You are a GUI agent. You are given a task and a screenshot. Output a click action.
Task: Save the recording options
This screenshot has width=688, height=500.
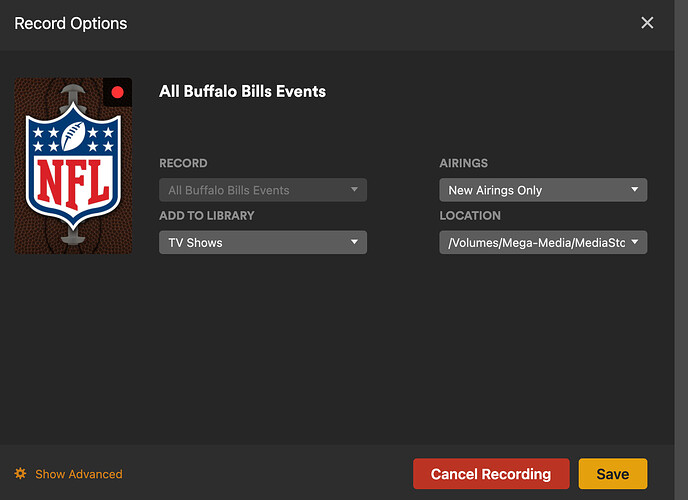point(613,474)
